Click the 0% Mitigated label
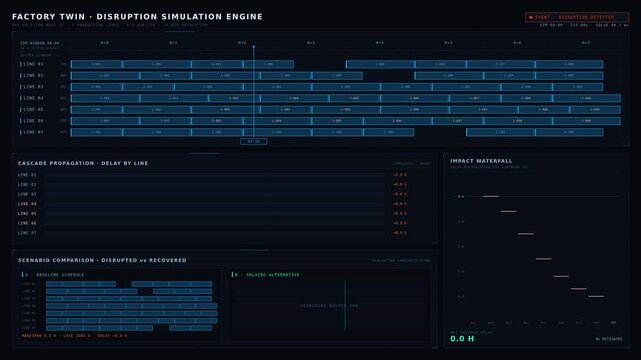641x360 pixels. [x=609, y=339]
